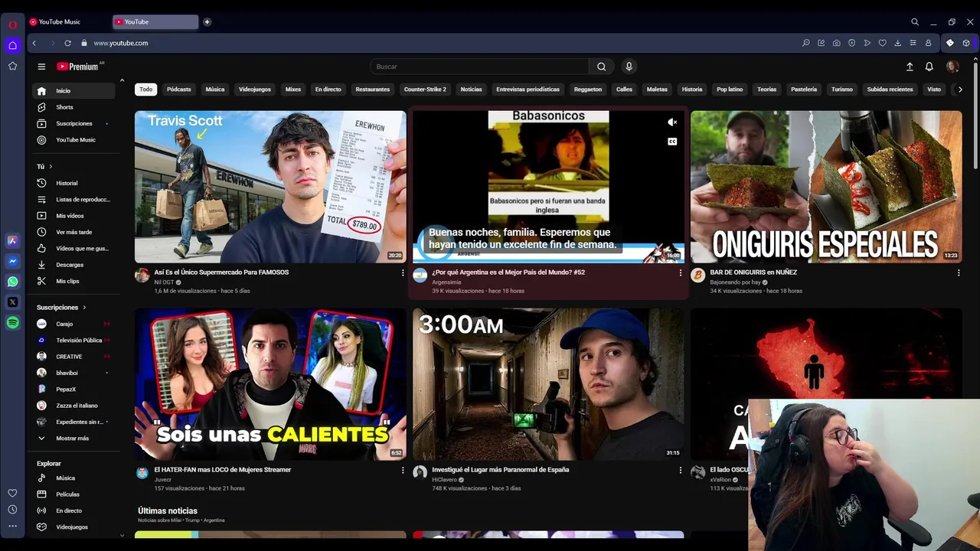Open the YouTube account avatar menu
The width and height of the screenshot is (980, 551).
click(x=952, y=67)
